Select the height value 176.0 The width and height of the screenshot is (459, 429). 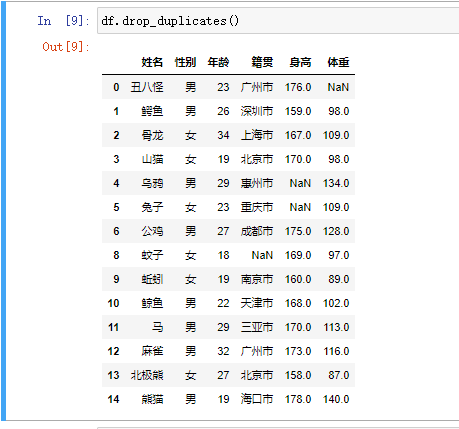298,87
